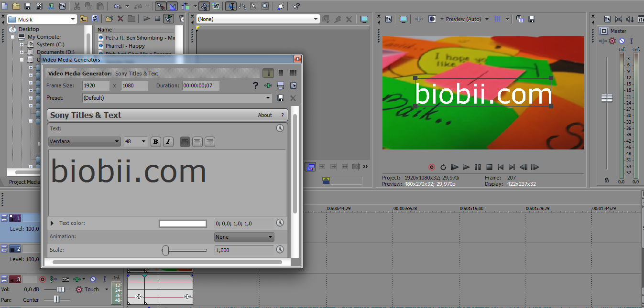Screen dimensions: 644x308
Task: Select Pharrell - Happy file
Action: 125,46
